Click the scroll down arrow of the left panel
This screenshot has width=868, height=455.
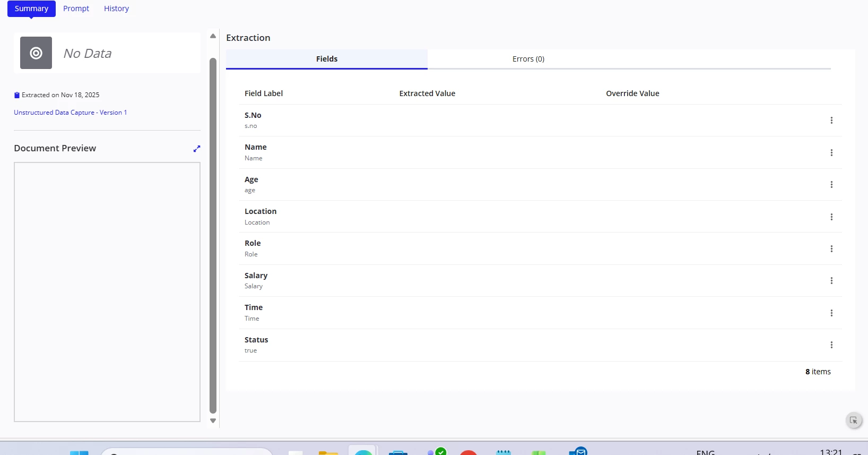213,420
